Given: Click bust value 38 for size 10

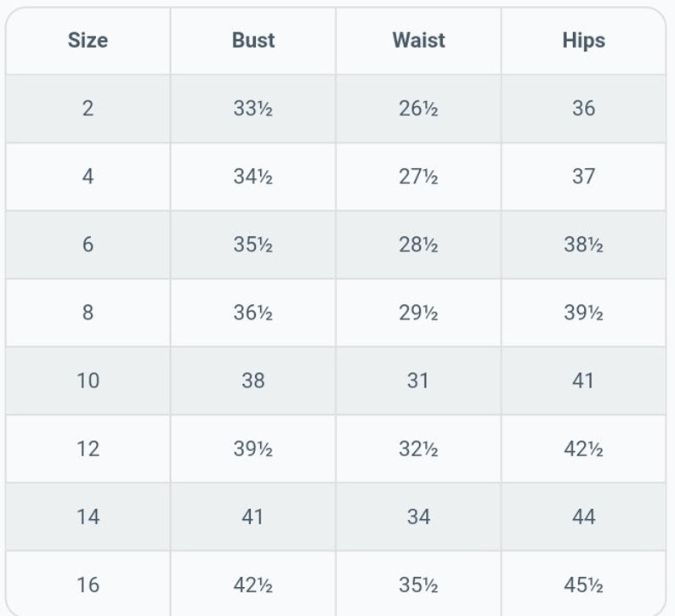Looking at the screenshot, I should [253, 381].
